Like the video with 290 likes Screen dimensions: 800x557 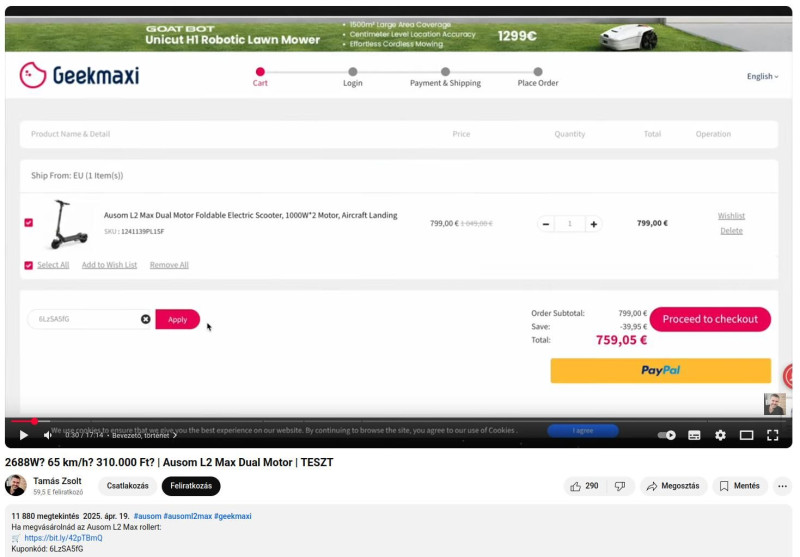pos(585,486)
